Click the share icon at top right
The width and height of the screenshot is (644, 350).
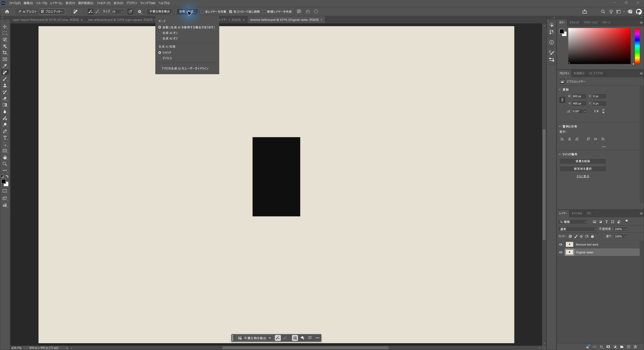(585, 12)
